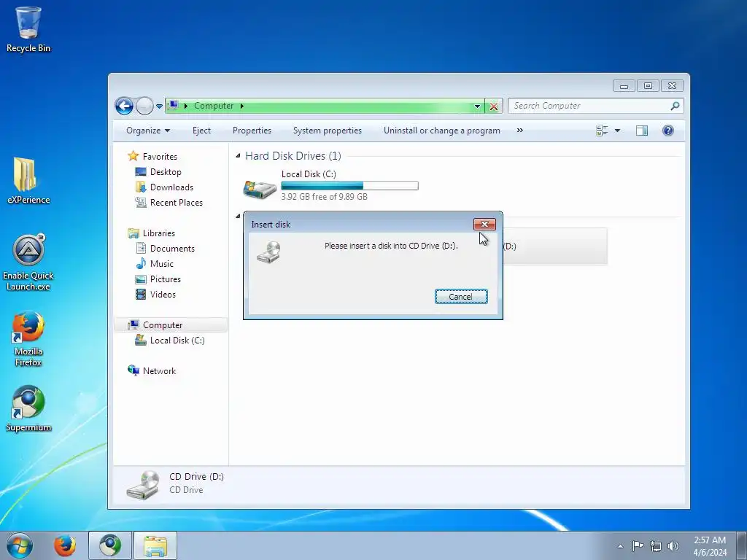The width and height of the screenshot is (747, 560).
Task: Cancel the Insert disk dialog
Action: point(461,297)
